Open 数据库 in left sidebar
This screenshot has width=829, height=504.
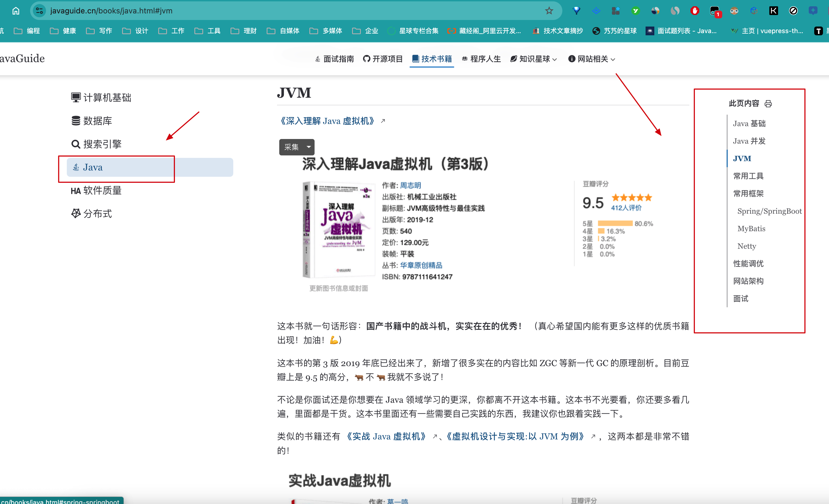coord(91,121)
